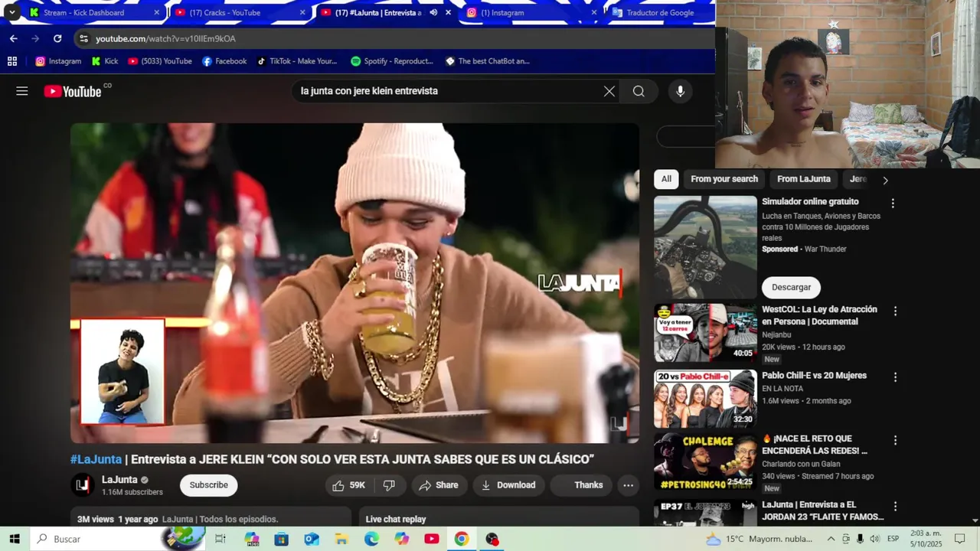
Task: Start voice search with microphone
Action: tap(680, 91)
